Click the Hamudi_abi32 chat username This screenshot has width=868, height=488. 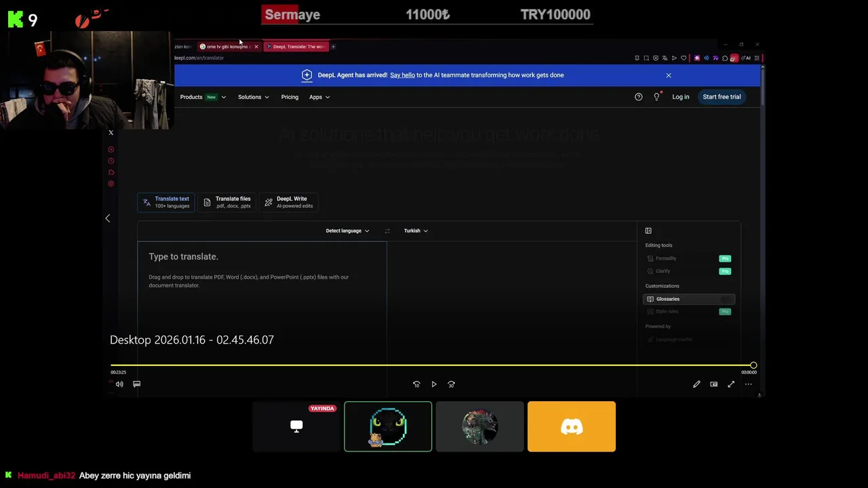pos(46,476)
